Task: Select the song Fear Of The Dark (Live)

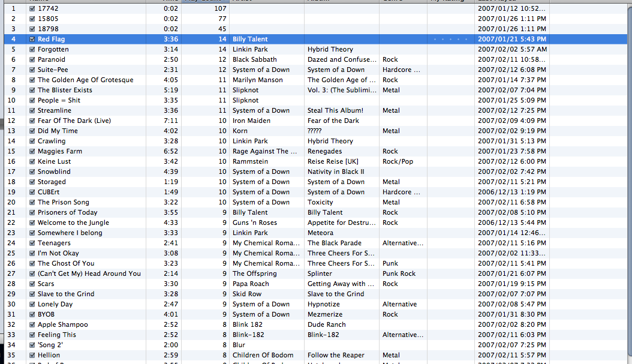Action: (74, 121)
